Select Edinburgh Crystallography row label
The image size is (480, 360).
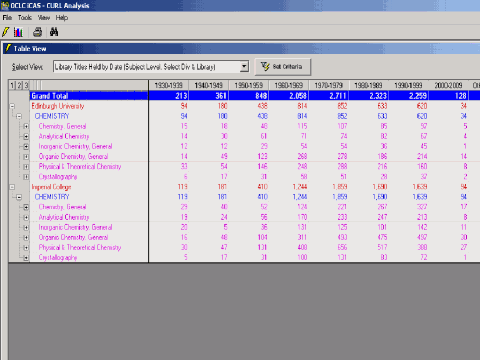(x=58, y=177)
